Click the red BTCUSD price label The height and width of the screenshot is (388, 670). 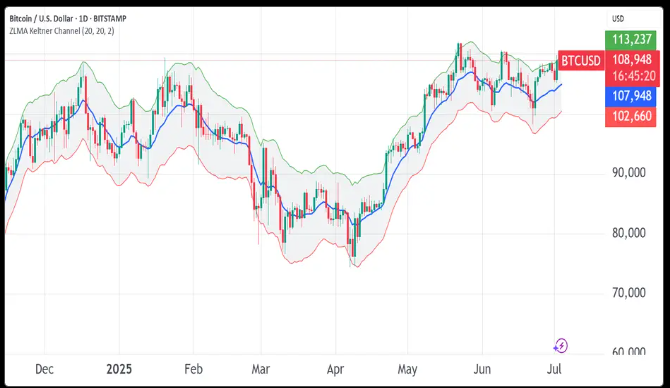pos(581,61)
